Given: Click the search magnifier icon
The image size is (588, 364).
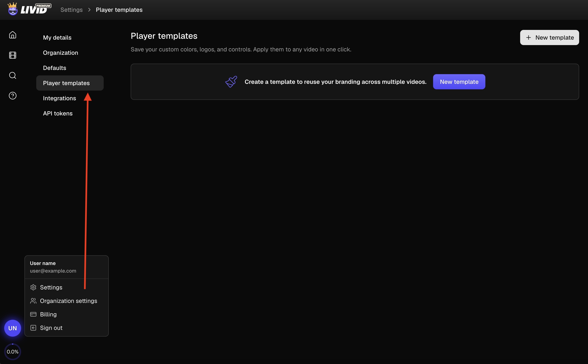Looking at the screenshot, I should 12,75.
